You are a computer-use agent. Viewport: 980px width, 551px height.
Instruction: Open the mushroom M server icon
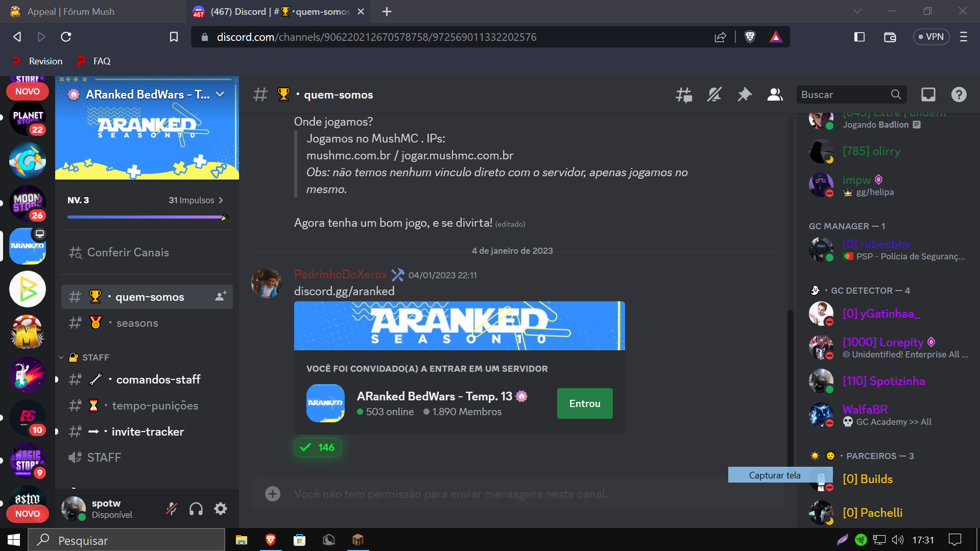(28, 332)
